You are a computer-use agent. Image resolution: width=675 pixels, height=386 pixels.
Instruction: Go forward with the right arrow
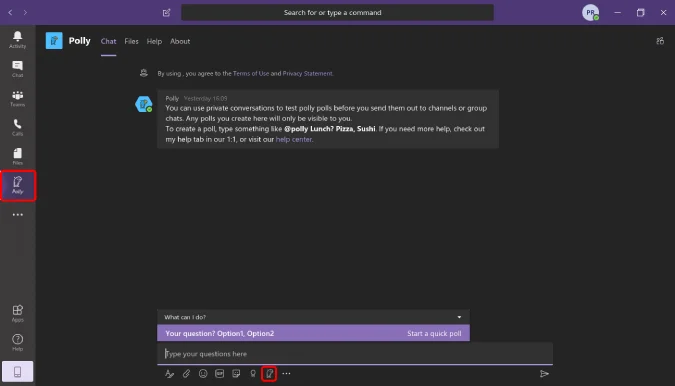coord(25,12)
